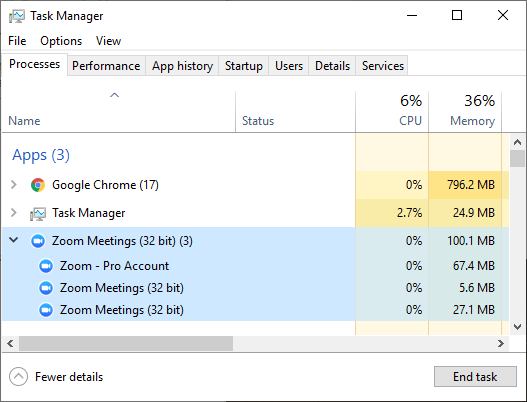The width and height of the screenshot is (527, 402).
Task: Click the Task Manager title bar icon
Action: (x=17, y=16)
